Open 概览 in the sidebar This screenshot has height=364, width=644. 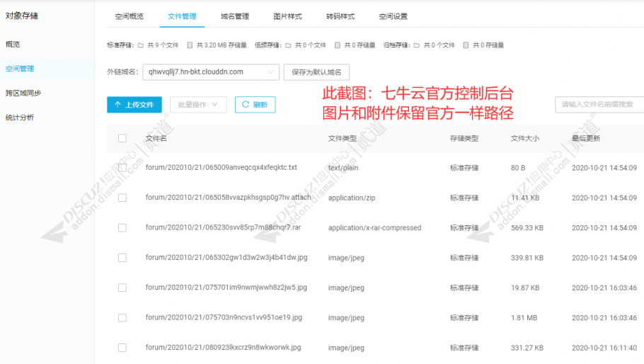[13, 45]
